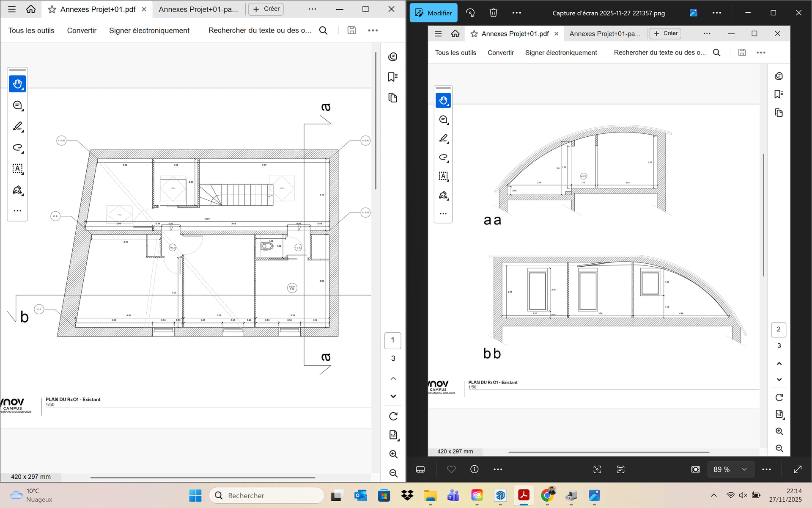Go to next page with down chevron
The height and width of the screenshot is (508, 812).
[393, 396]
